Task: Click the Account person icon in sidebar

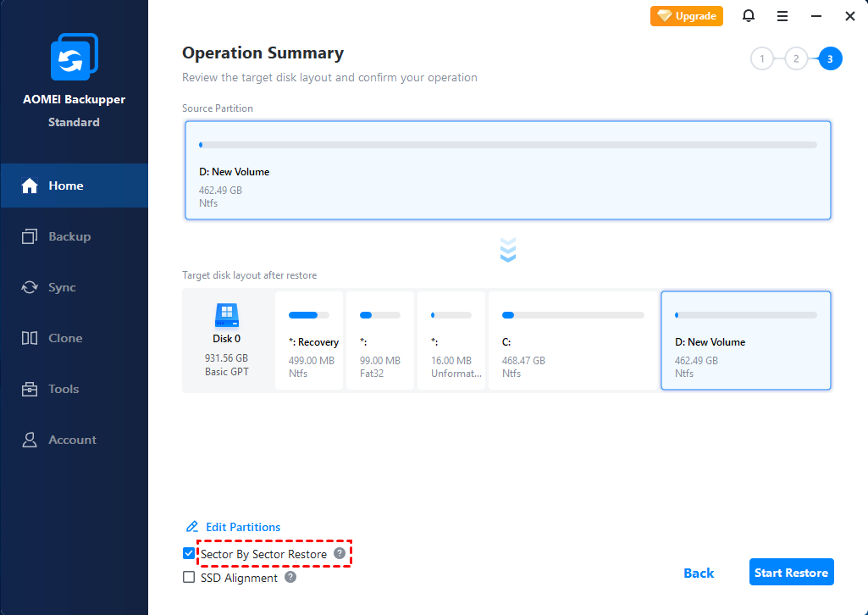Action: tap(30, 440)
